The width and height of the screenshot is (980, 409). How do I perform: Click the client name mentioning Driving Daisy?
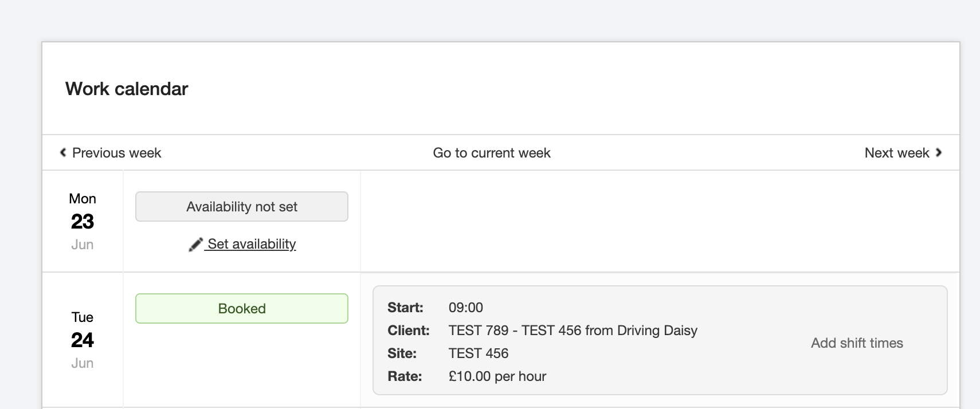(573, 331)
